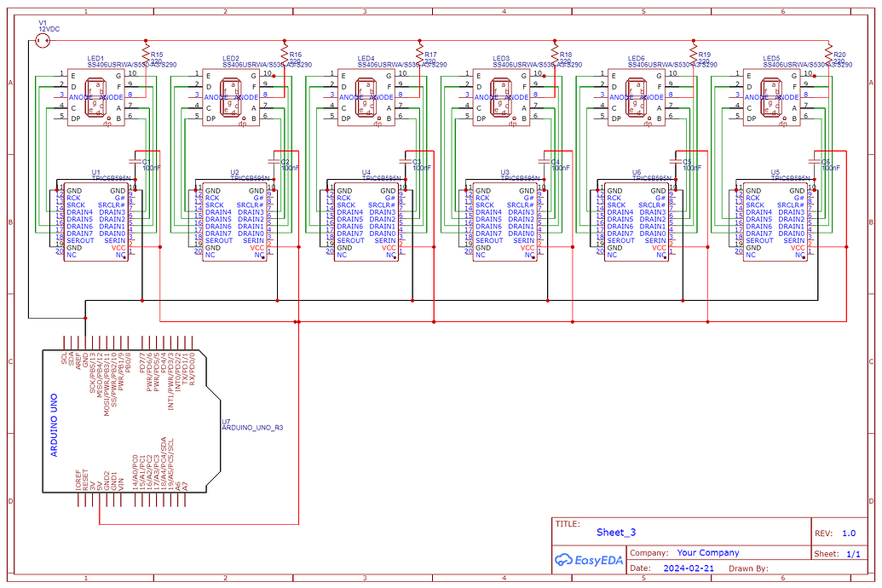Select the LED3 seven-segment component

coord(500,98)
